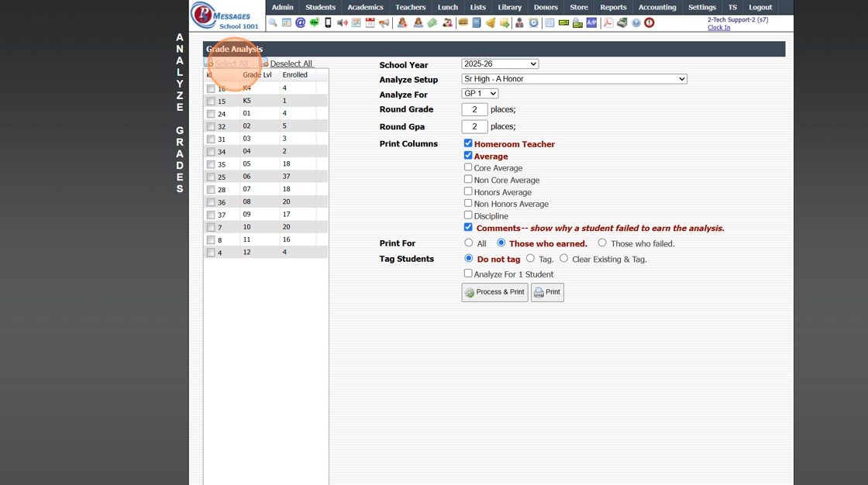Screen dimensions: 868x485
Task: Open the green chat bubble messaging icon
Action: tap(315, 22)
